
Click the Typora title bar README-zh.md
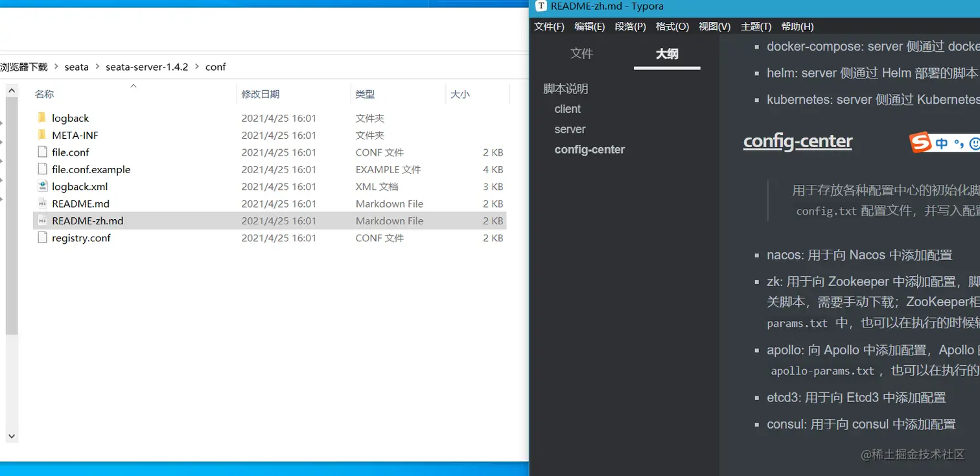coord(607,6)
